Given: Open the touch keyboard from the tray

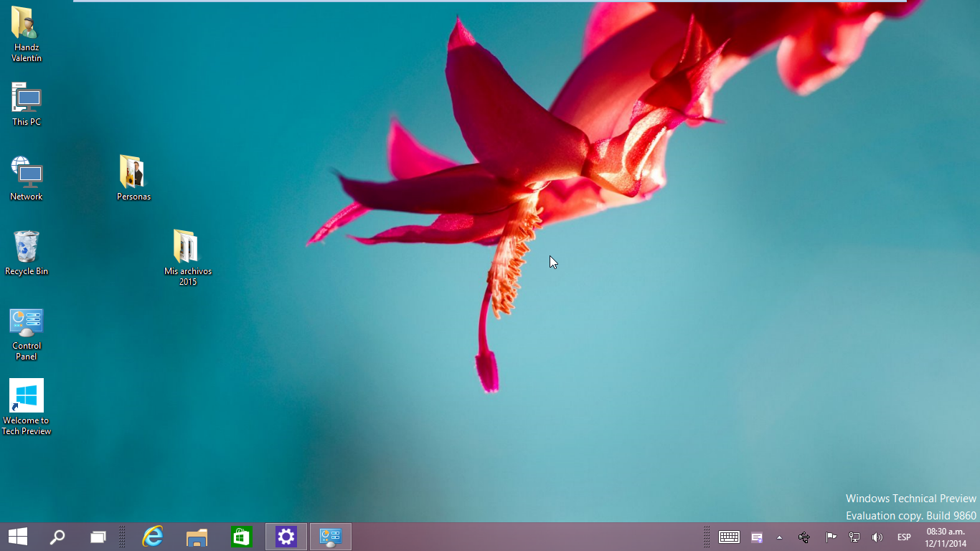Looking at the screenshot, I should tap(729, 537).
